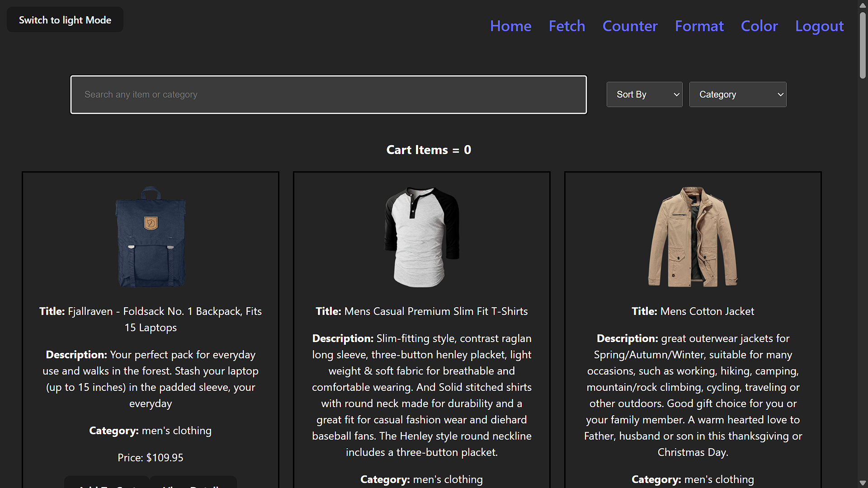Open the Color page link

click(759, 26)
